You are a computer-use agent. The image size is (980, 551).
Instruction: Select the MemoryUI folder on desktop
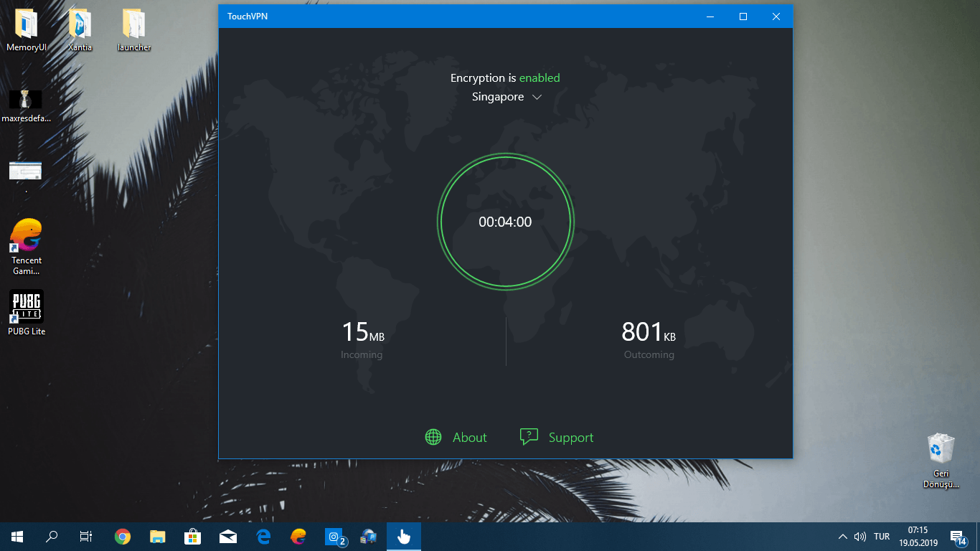click(26, 31)
